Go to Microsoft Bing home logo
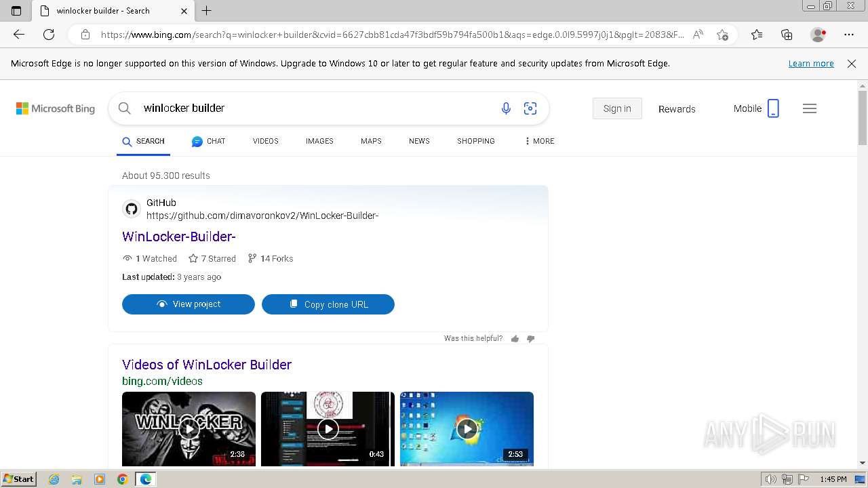 [56, 108]
